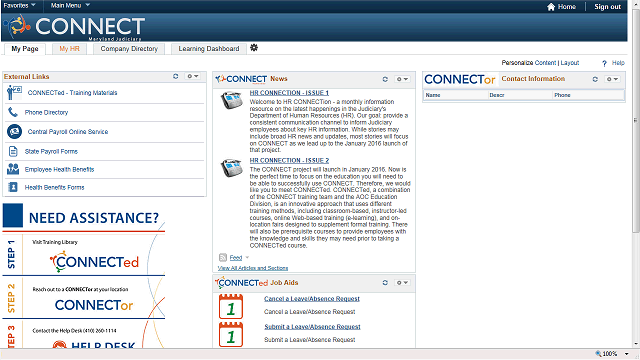Viewport: 640px width, 360px height.
Task: Switch to the My HR tab
Action: (x=69, y=49)
